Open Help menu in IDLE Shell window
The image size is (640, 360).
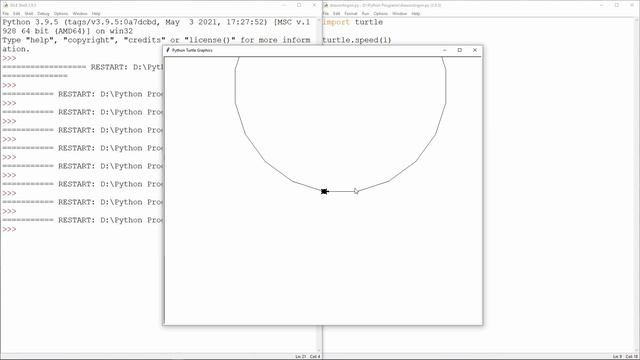pyautogui.click(x=96, y=13)
